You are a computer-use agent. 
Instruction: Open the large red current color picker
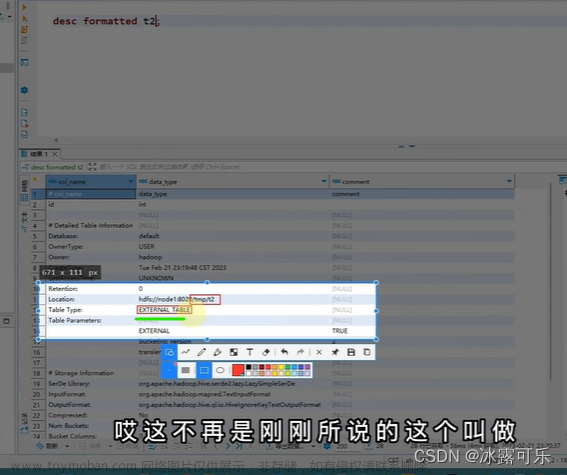(238, 370)
